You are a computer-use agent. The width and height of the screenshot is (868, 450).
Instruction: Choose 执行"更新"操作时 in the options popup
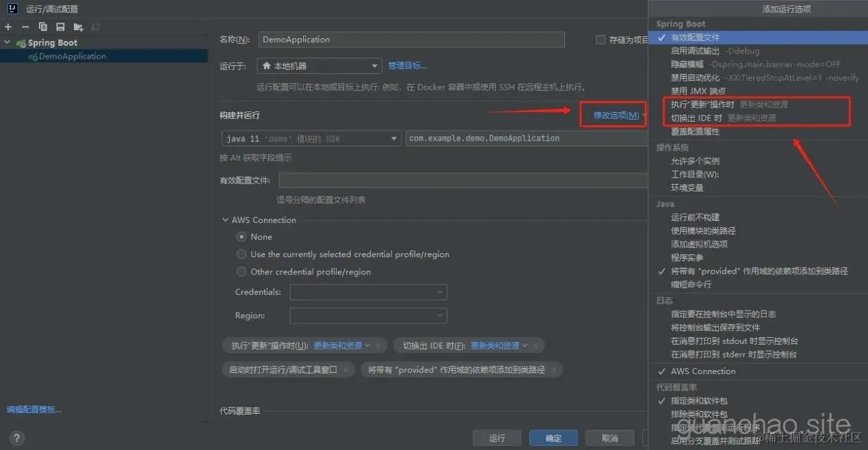[758, 105]
